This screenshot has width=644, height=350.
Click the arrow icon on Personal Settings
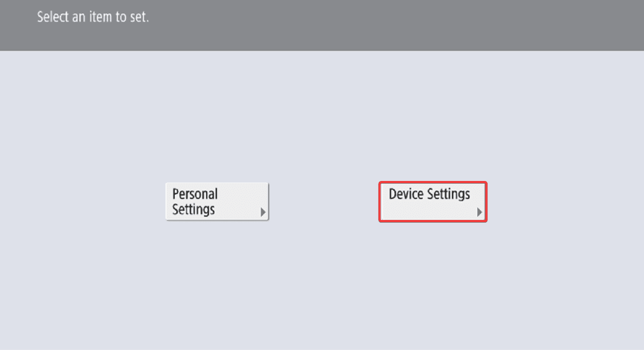pos(263,212)
